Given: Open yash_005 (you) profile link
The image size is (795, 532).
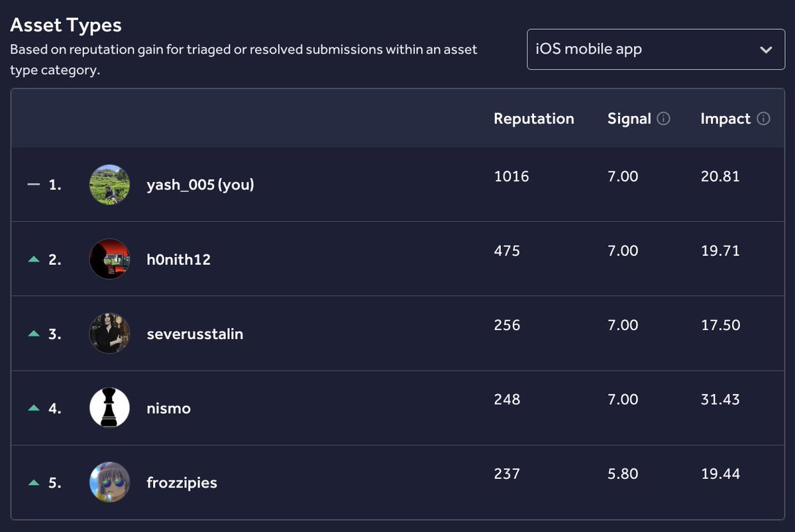Looking at the screenshot, I should [x=200, y=186].
